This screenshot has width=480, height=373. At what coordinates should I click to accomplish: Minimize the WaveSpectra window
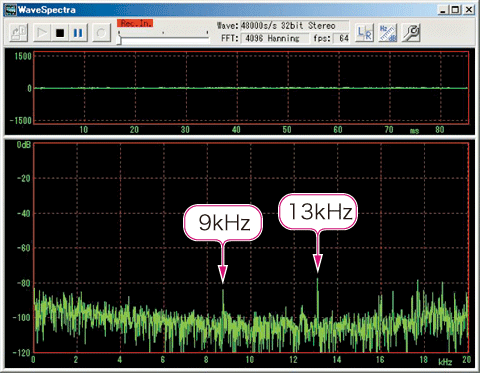pyautogui.click(x=443, y=10)
